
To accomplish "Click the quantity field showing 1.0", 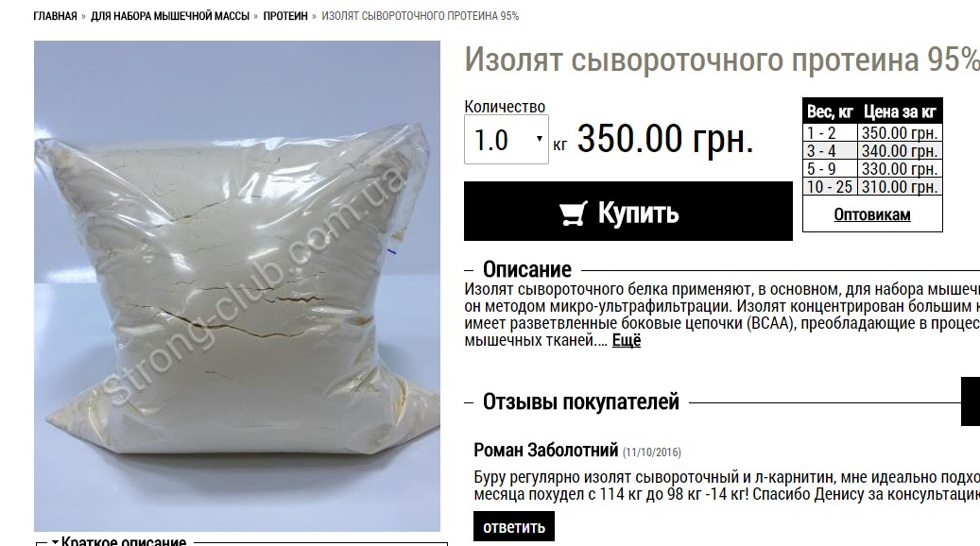I will click(x=507, y=139).
